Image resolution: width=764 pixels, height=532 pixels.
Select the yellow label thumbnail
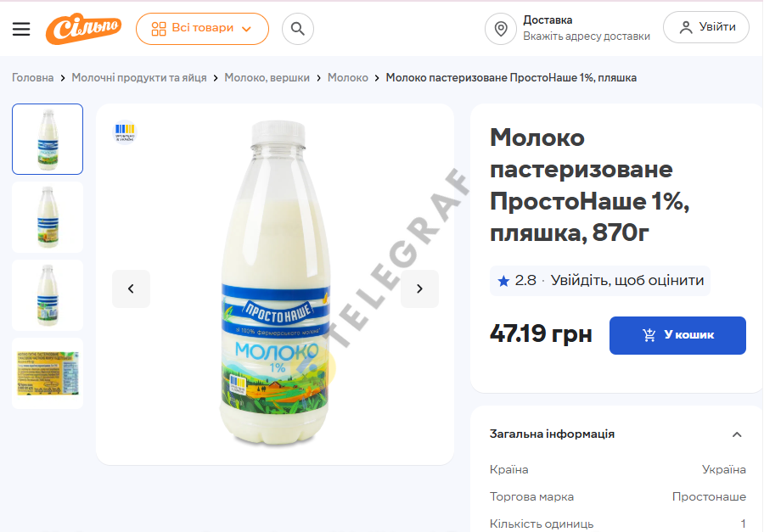[x=48, y=373]
